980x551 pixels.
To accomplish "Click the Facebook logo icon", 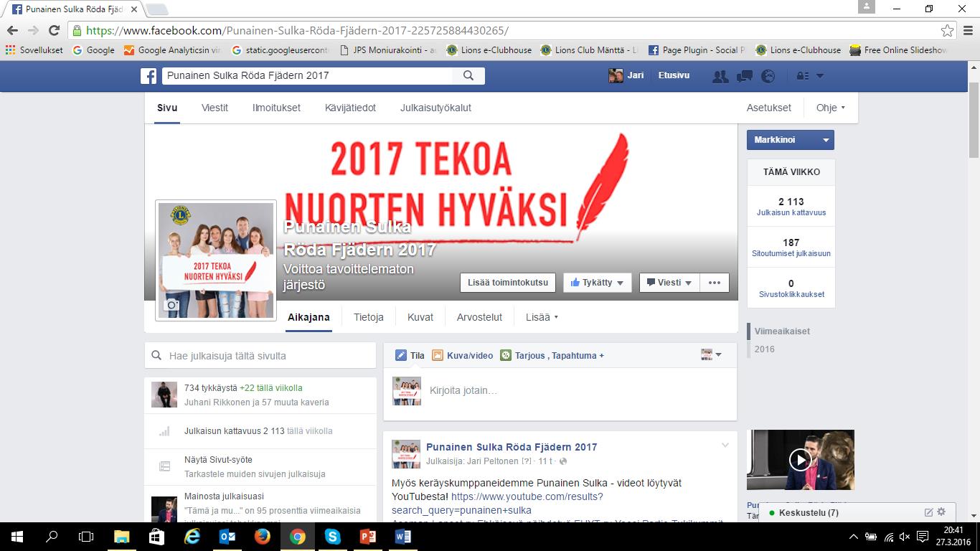I will [149, 76].
